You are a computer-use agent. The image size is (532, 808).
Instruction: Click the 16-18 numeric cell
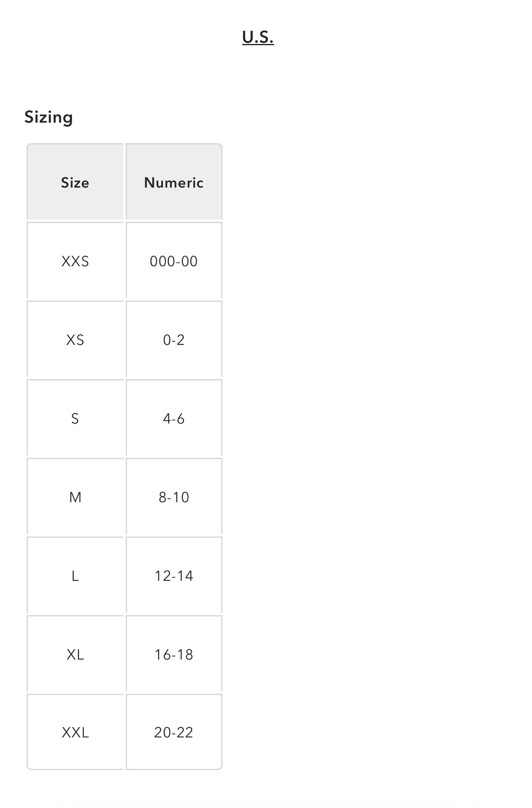click(x=174, y=654)
